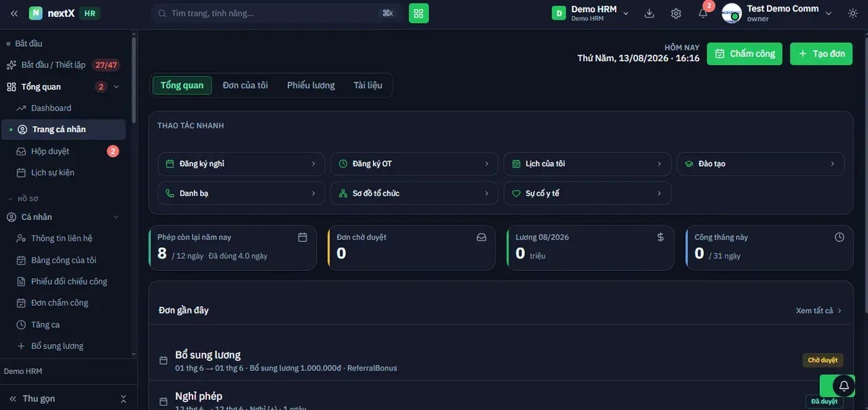Collapse sidebar using top-left double-arrow icon

tap(14, 13)
